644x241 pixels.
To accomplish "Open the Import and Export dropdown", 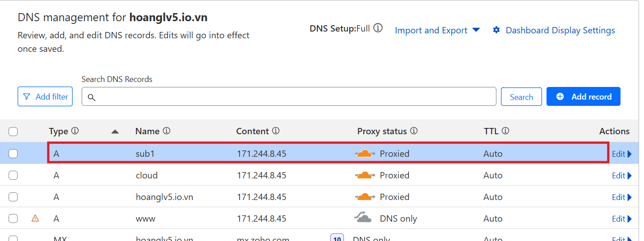I will click(437, 30).
